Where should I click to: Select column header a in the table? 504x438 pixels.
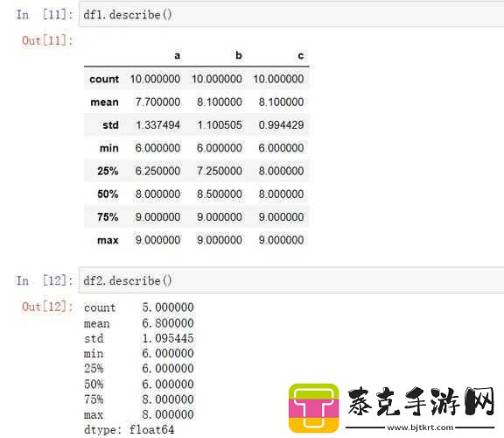click(177, 55)
